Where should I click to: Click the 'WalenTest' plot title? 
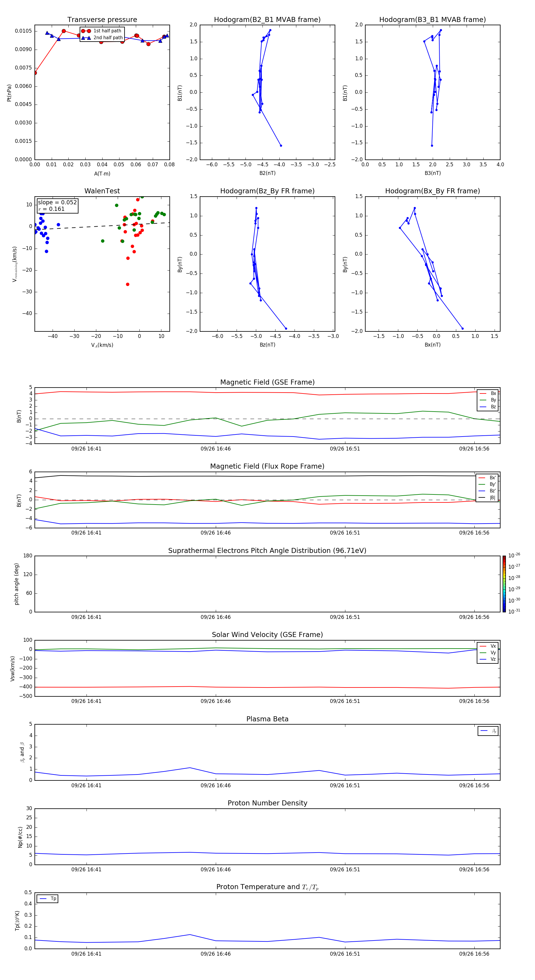(102, 191)
